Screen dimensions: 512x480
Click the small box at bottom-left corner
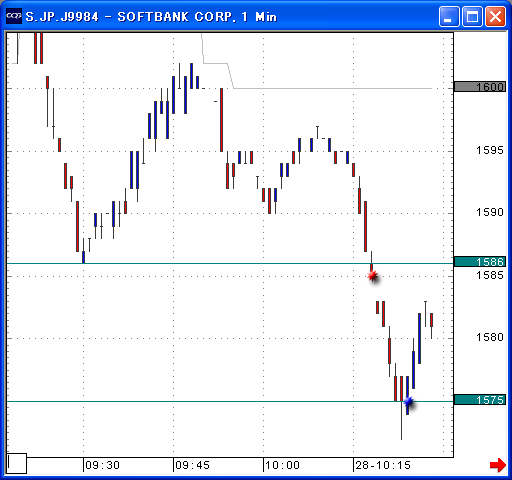(17, 463)
